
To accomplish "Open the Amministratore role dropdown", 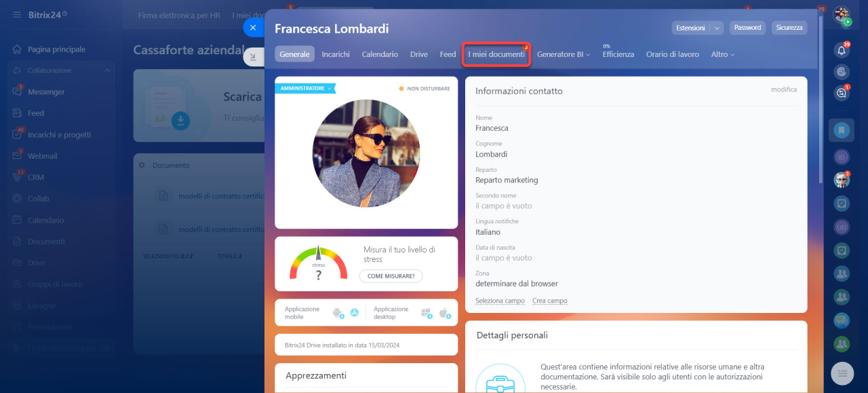I will [x=305, y=88].
